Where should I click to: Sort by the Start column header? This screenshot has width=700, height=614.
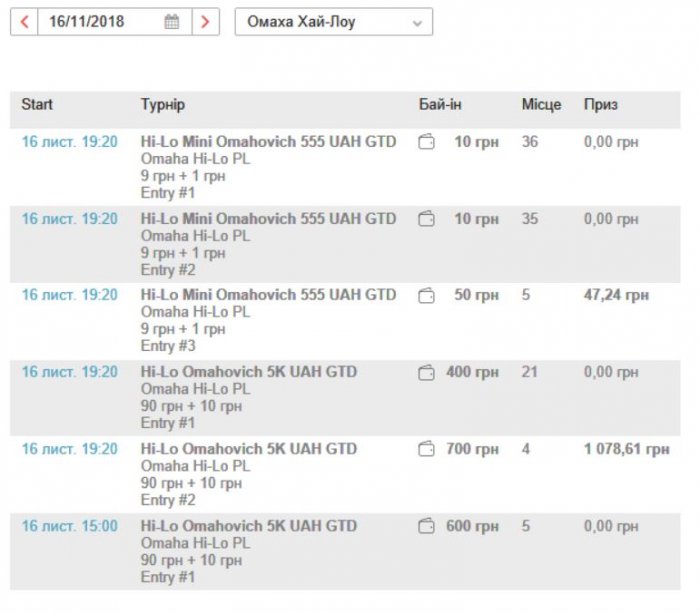[x=37, y=104]
